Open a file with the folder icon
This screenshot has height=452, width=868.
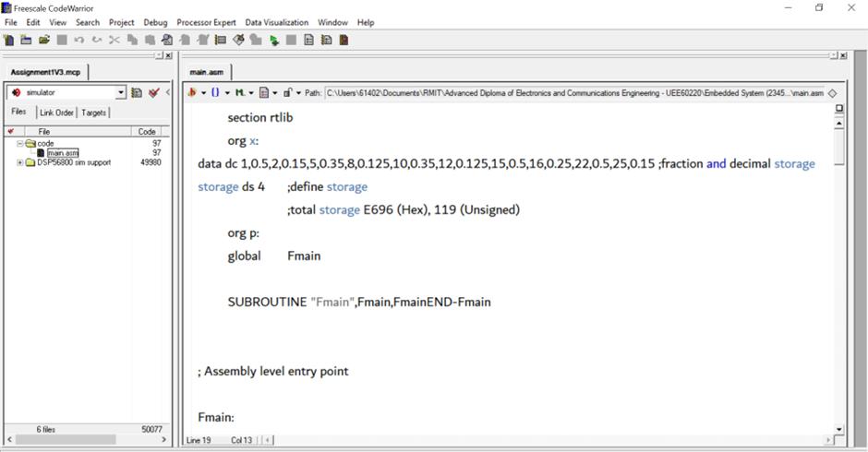[x=44, y=40]
